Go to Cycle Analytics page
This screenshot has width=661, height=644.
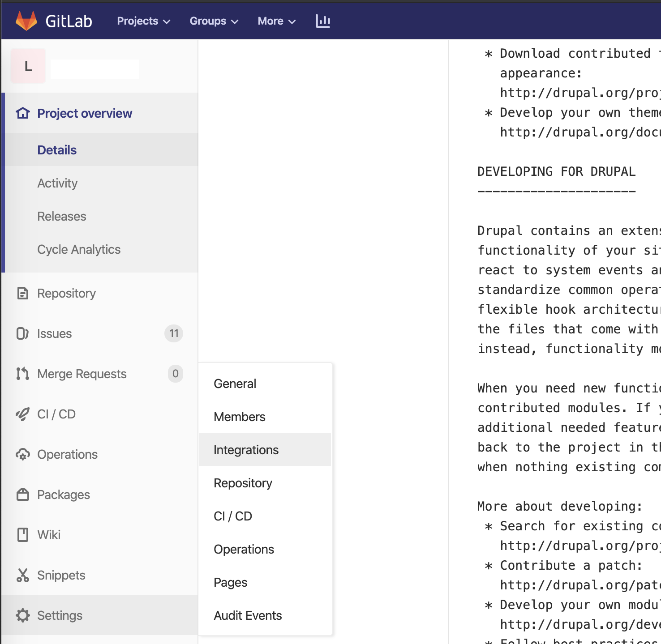(79, 249)
